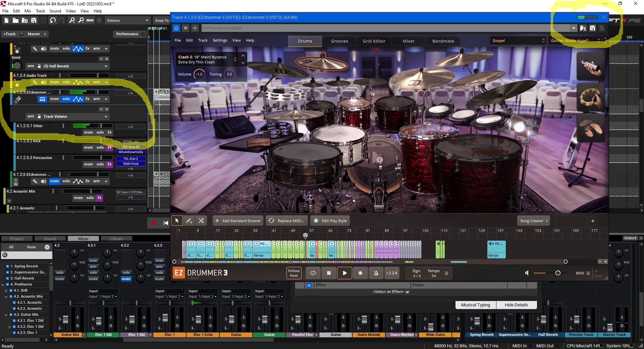Select the tambourine percussion thumbnail

591,97
